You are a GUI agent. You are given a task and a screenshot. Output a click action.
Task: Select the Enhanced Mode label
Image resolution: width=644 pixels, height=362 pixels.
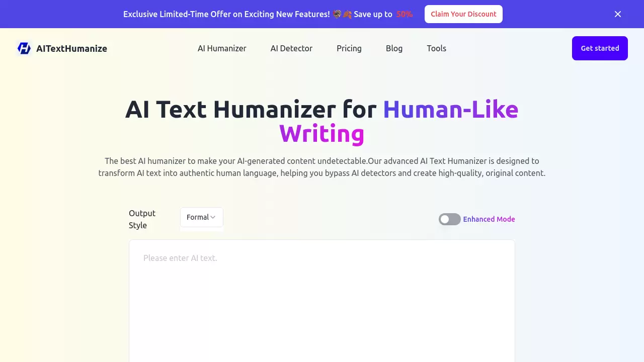click(489, 219)
